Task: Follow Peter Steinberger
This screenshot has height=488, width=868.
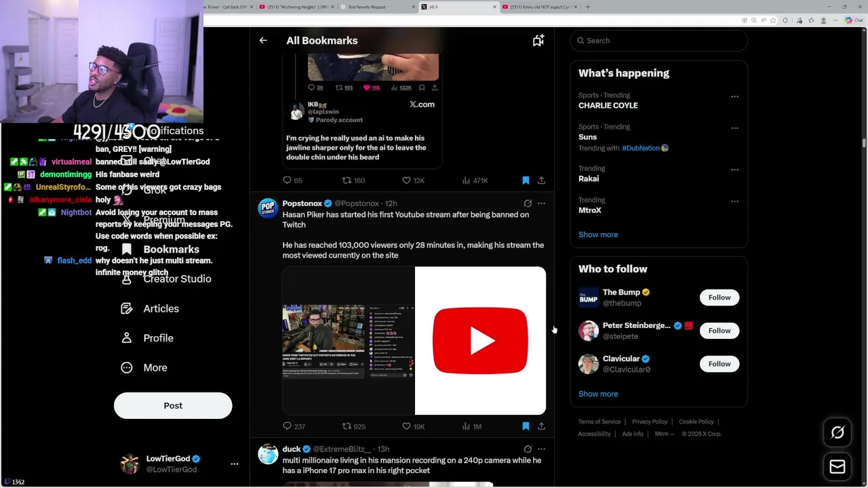Action: coord(719,331)
